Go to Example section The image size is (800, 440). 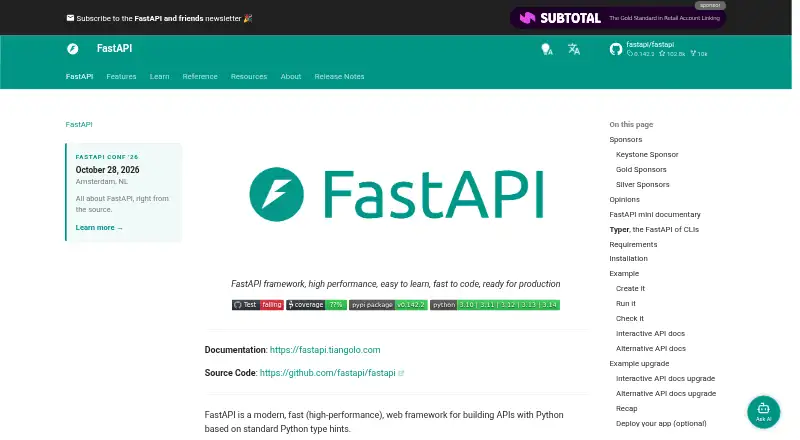coord(624,274)
